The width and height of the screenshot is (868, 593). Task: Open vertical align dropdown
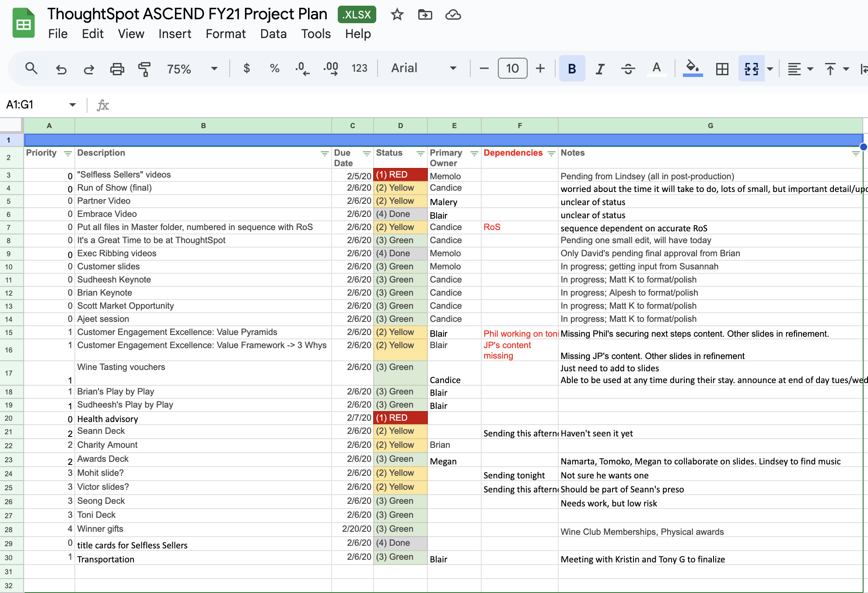point(836,69)
